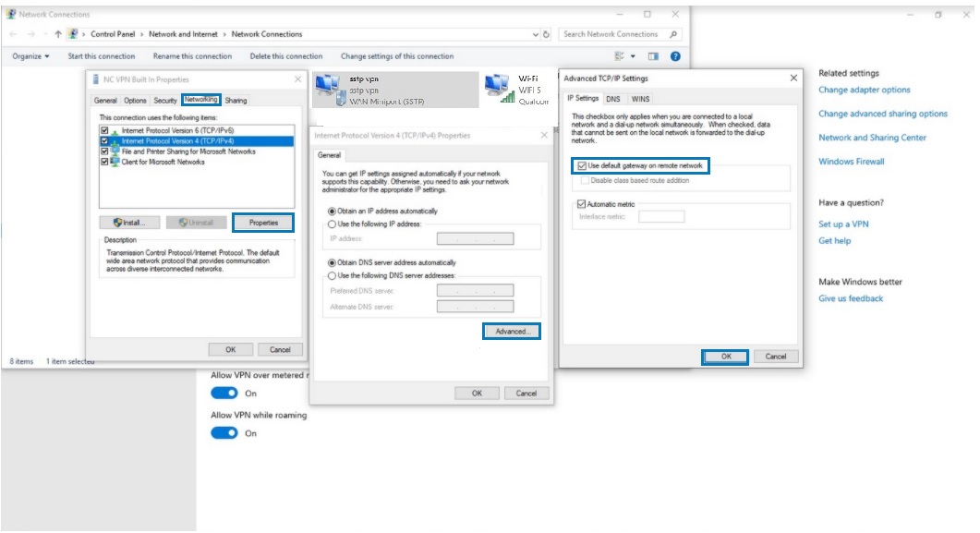This screenshot has width=980, height=533.
Task: Select Obtain DNS server address automatically
Action: (x=332, y=263)
